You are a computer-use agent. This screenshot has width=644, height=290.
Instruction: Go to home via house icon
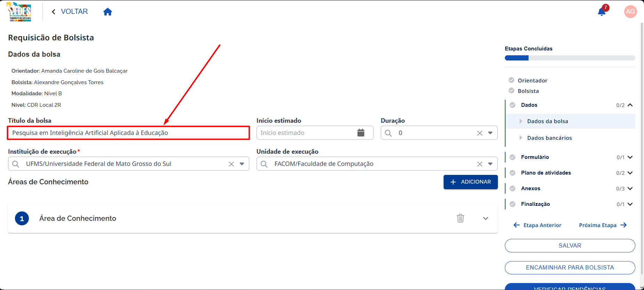[108, 12]
